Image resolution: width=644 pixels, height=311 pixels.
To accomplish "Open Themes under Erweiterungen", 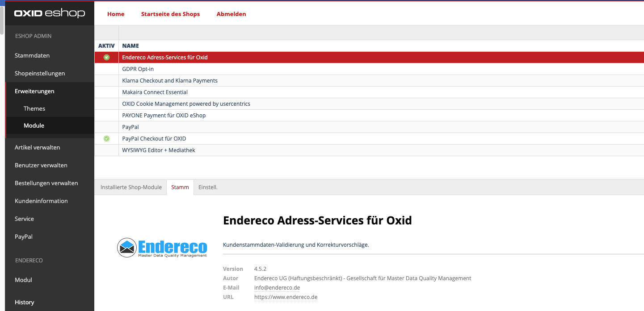I will coord(34,108).
